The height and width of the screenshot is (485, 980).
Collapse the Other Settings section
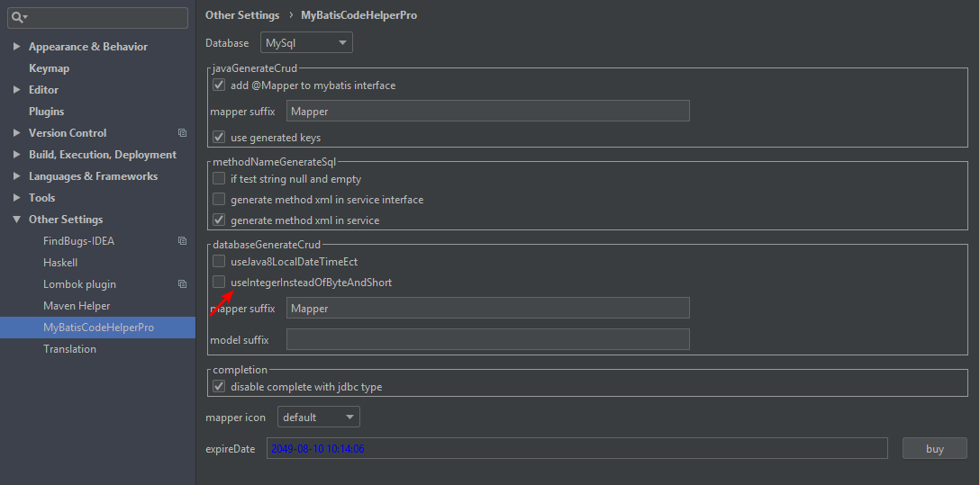[x=17, y=219]
